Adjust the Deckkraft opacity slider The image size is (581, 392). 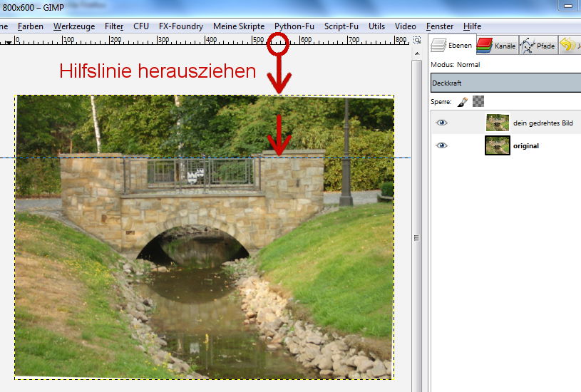click(505, 83)
